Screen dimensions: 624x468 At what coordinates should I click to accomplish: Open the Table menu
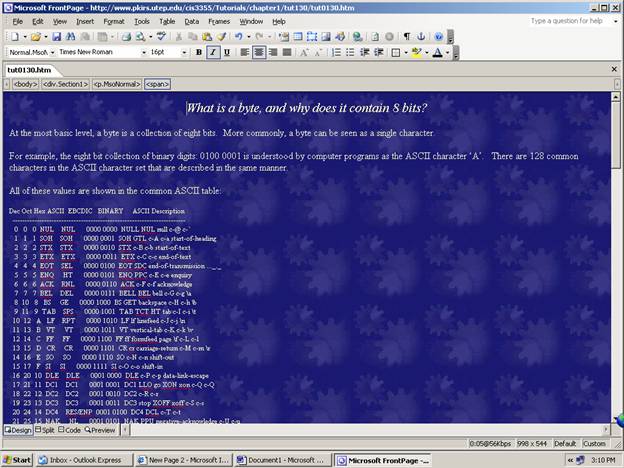click(167, 21)
